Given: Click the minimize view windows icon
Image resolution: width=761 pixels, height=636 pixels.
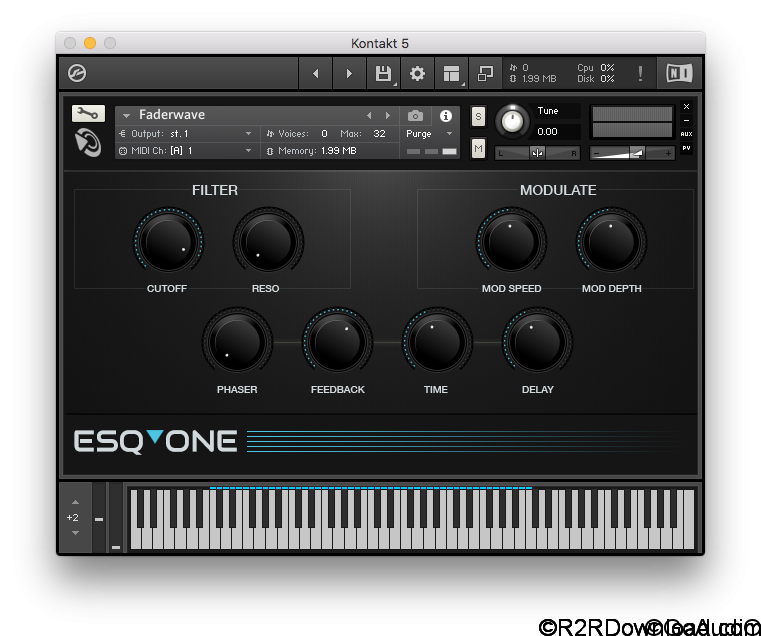Looking at the screenshot, I should (486, 73).
